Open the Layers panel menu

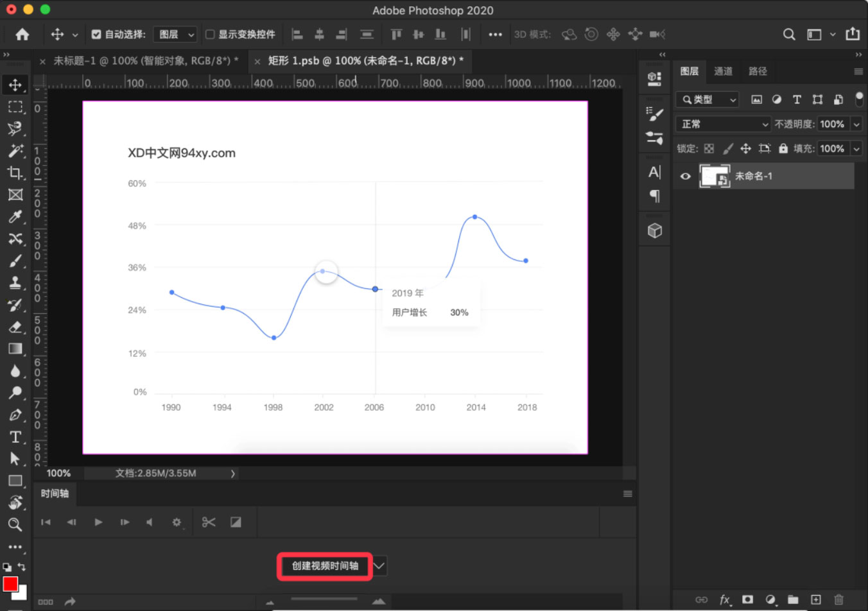(858, 71)
